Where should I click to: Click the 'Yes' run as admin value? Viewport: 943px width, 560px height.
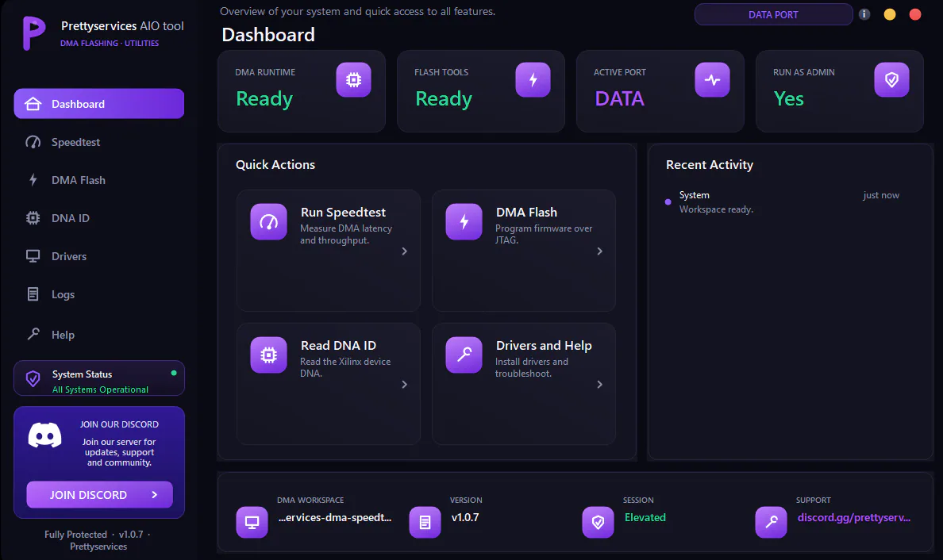788,98
